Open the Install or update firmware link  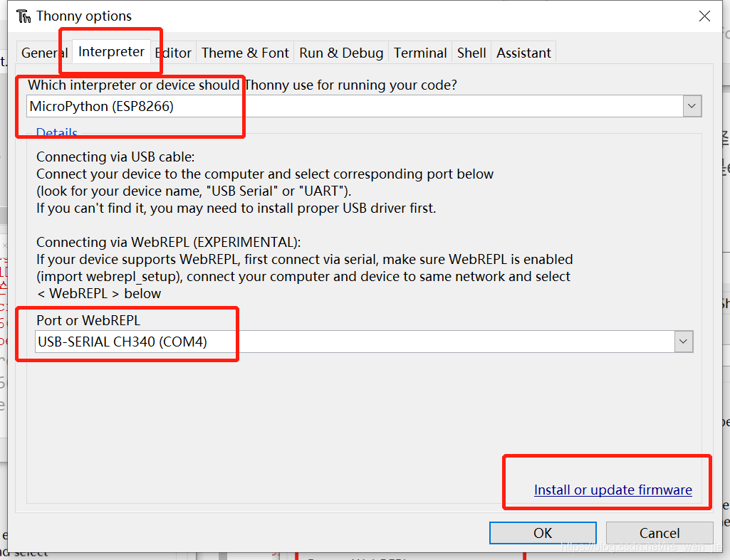[x=612, y=490]
